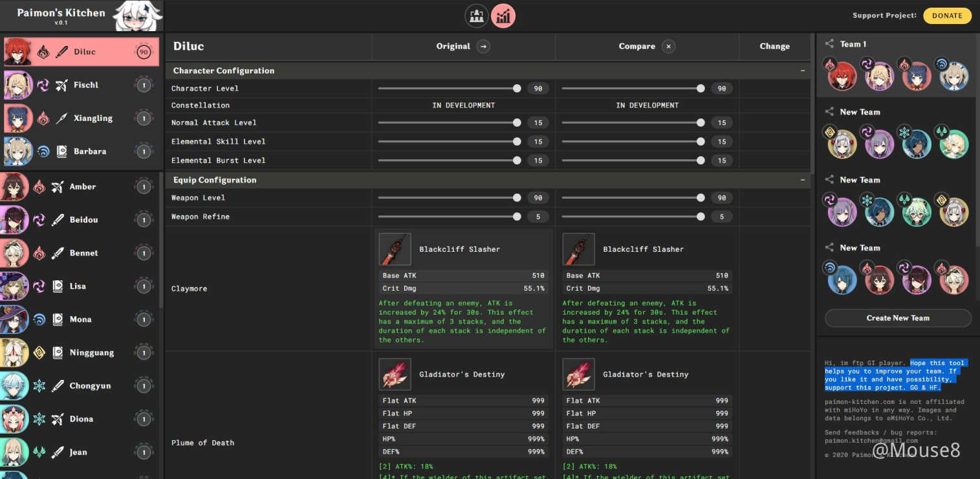The width and height of the screenshot is (980, 479).
Task: Click the Paimon logo in the header
Action: pos(136,16)
